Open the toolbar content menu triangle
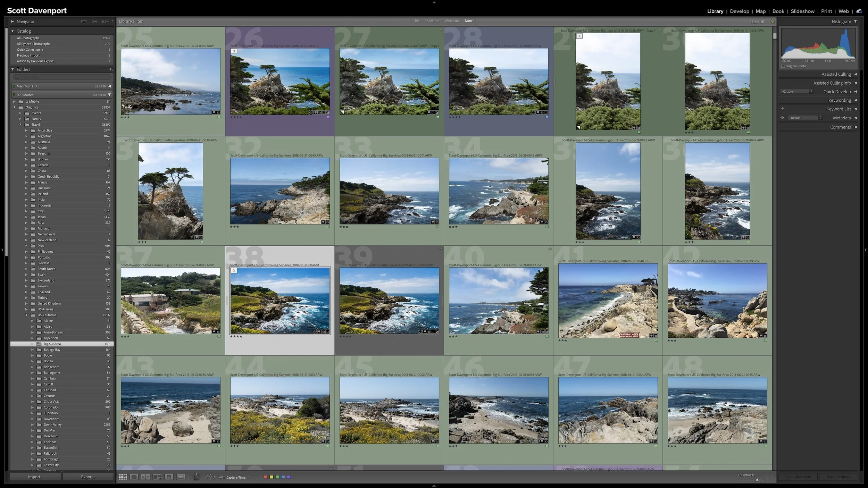The height and width of the screenshot is (488, 868). 771,477
